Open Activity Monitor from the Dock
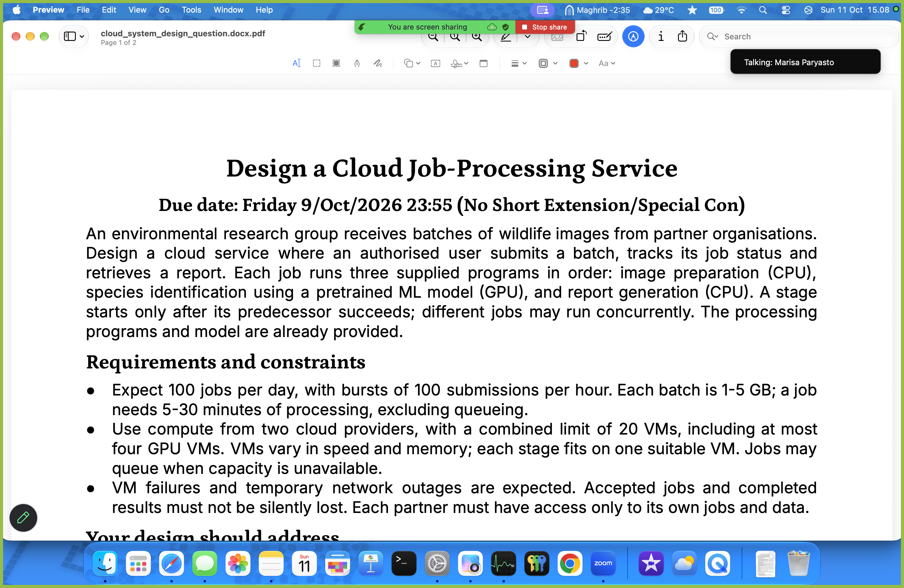904x588 pixels. (x=503, y=563)
